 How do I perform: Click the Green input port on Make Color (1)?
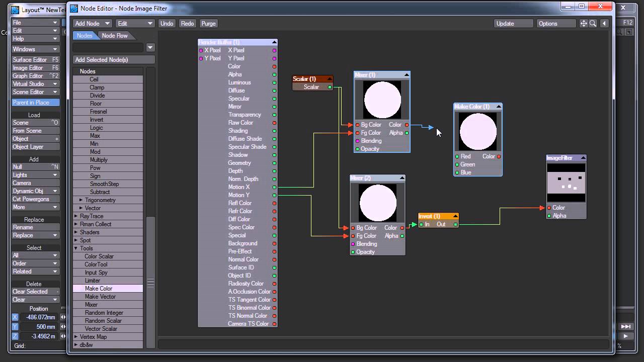point(457,164)
